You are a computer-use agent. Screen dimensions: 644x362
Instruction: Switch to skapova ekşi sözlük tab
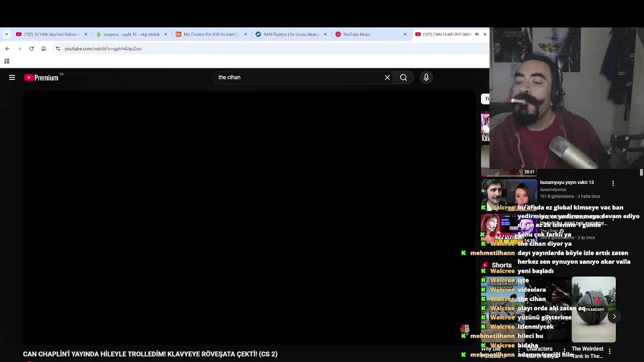pyautogui.click(x=132, y=34)
